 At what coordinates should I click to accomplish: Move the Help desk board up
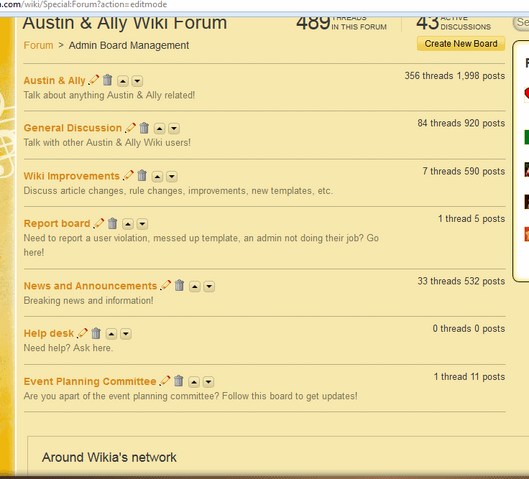111,334
